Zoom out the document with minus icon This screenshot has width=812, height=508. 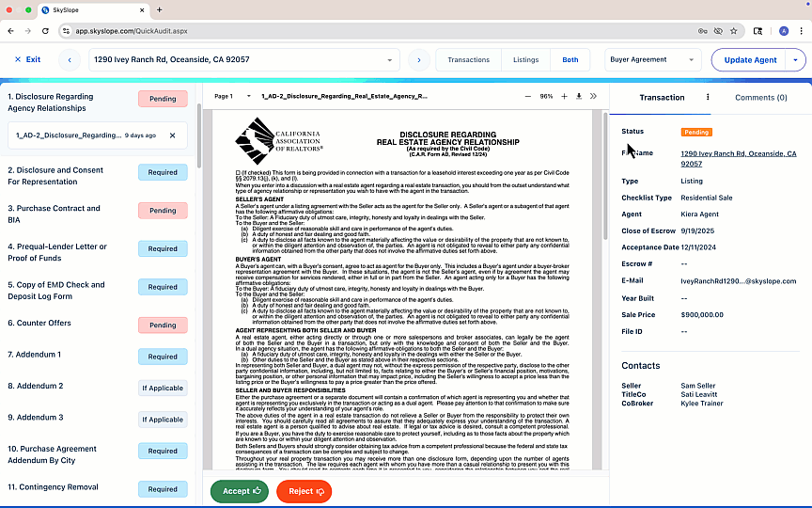[x=527, y=96]
